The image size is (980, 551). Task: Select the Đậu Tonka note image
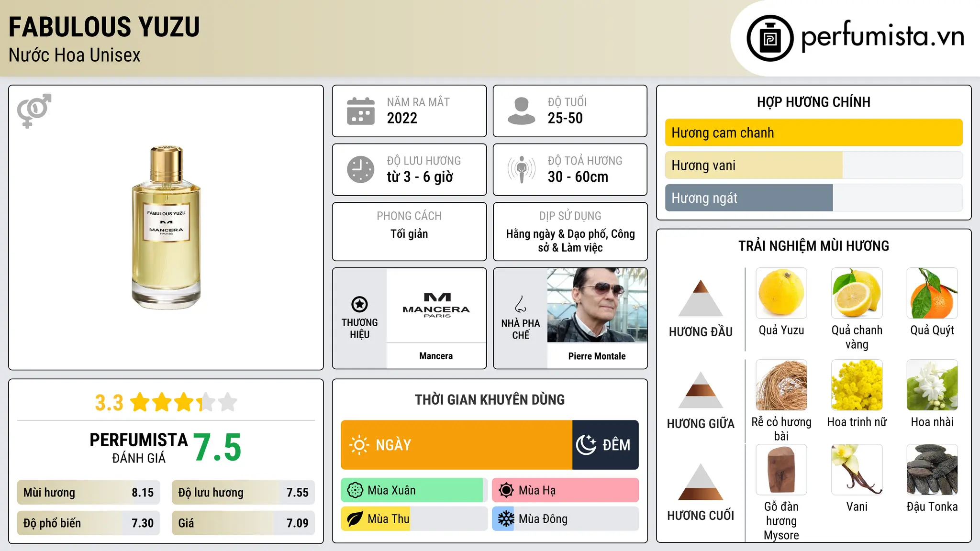932,470
